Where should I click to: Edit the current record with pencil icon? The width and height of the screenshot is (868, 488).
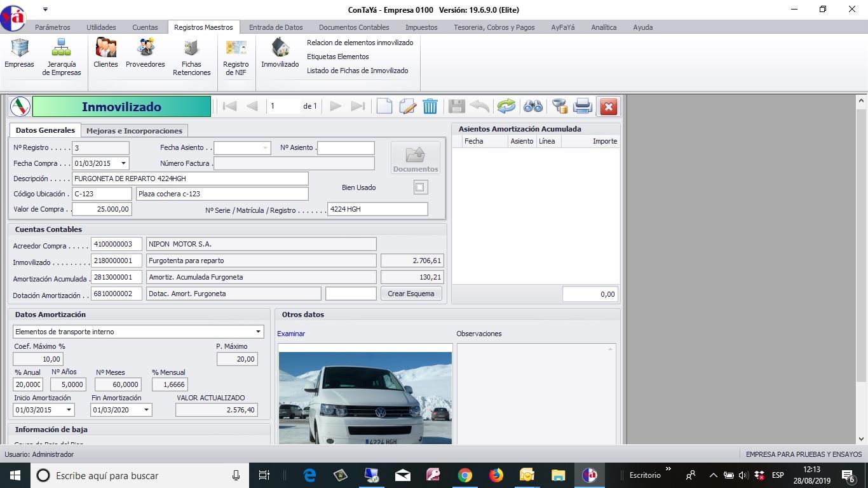407,106
